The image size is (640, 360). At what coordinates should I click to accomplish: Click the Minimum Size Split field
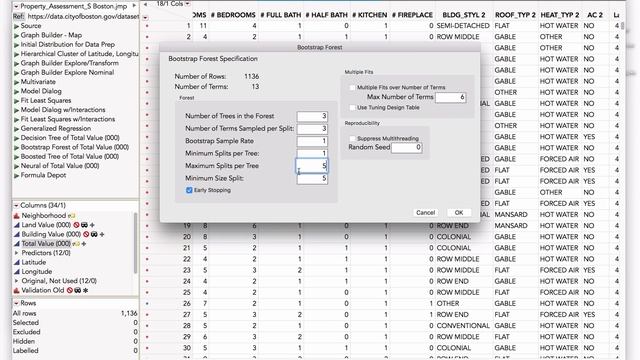click(312, 178)
